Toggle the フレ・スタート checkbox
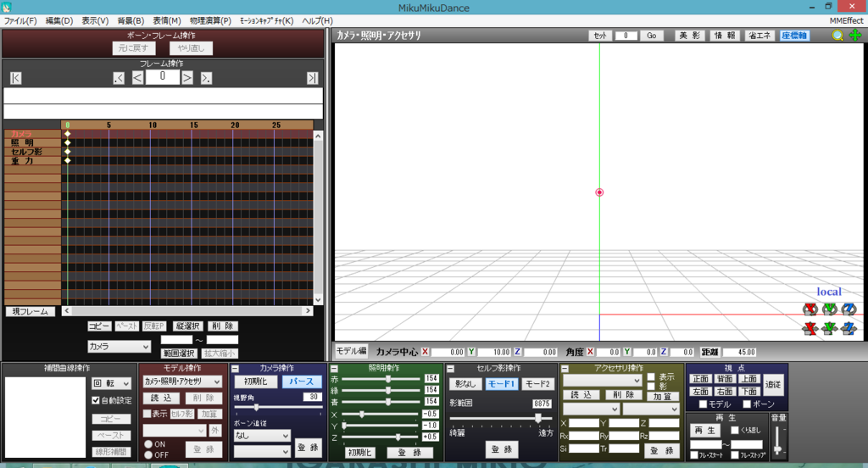 pyautogui.click(x=694, y=455)
